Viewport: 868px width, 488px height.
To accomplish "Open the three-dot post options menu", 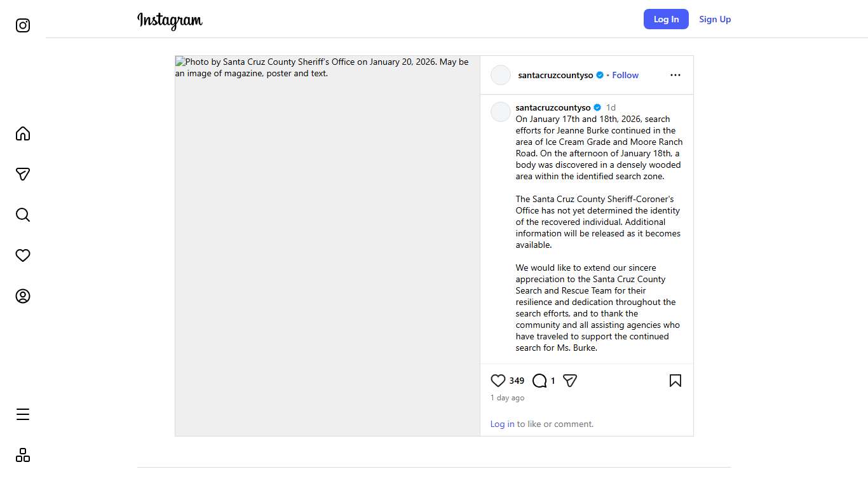I will 675,75.
